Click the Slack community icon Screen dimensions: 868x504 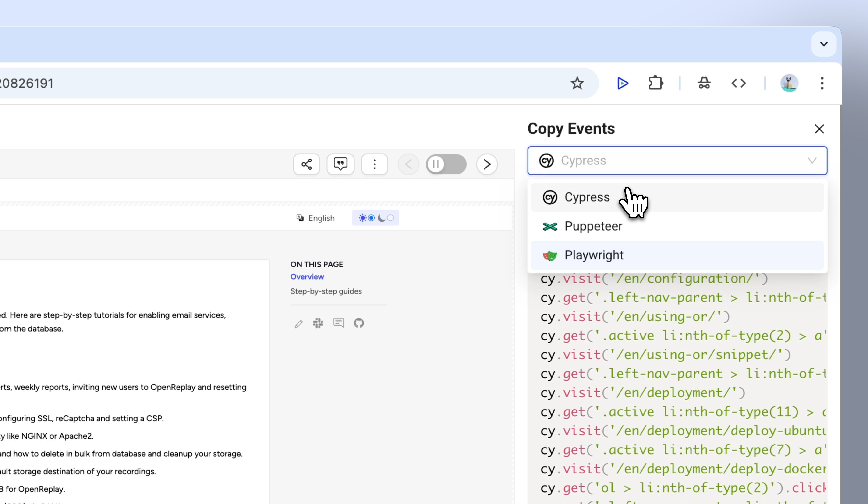pyautogui.click(x=318, y=323)
